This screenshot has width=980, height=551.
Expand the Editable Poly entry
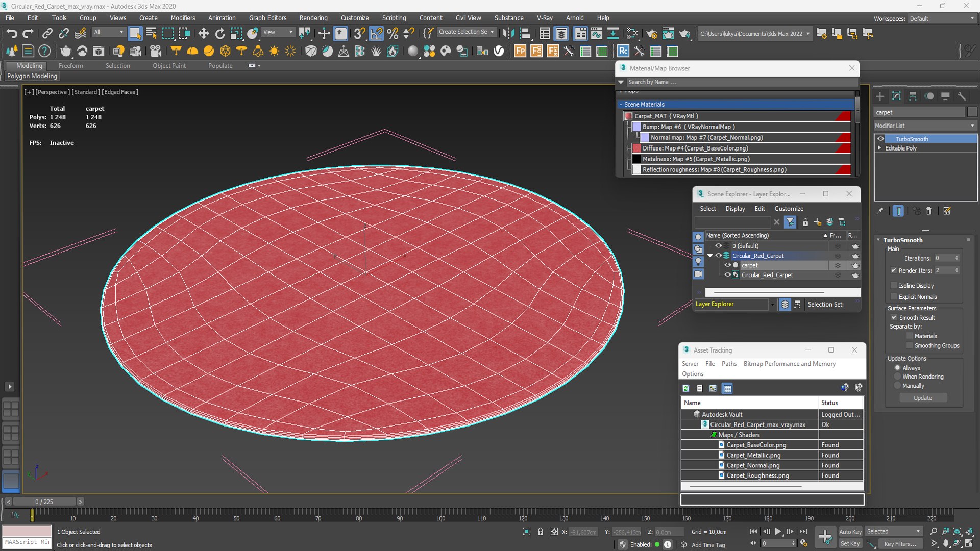pyautogui.click(x=879, y=148)
